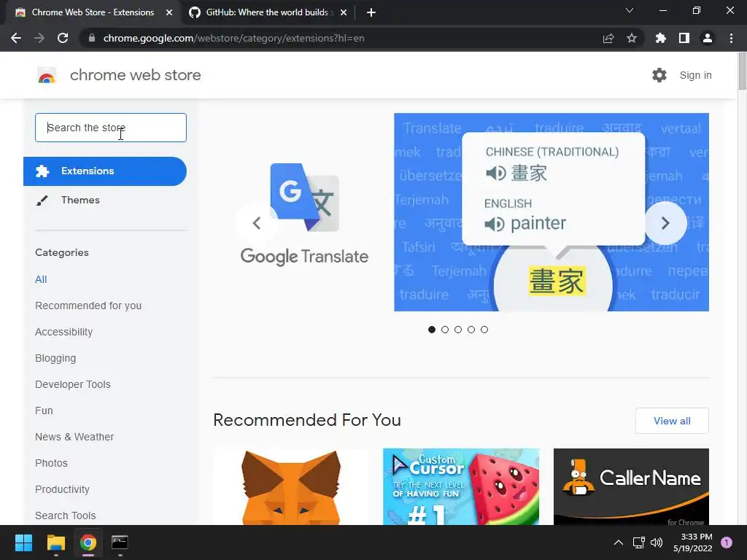This screenshot has width=747, height=560.
Task: Open network status tray icon
Action: point(638,542)
